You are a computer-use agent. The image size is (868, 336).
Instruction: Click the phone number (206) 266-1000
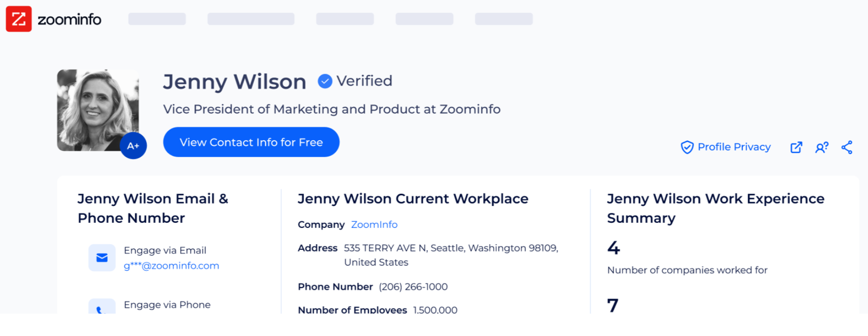tap(413, 287)
